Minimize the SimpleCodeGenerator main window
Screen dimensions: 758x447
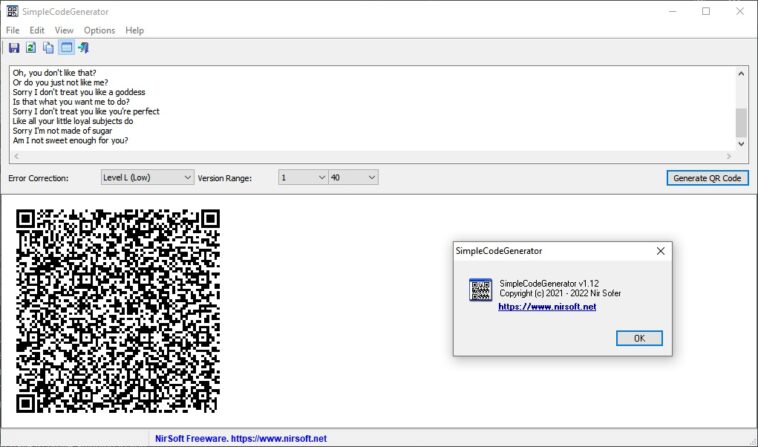(672, 11)
